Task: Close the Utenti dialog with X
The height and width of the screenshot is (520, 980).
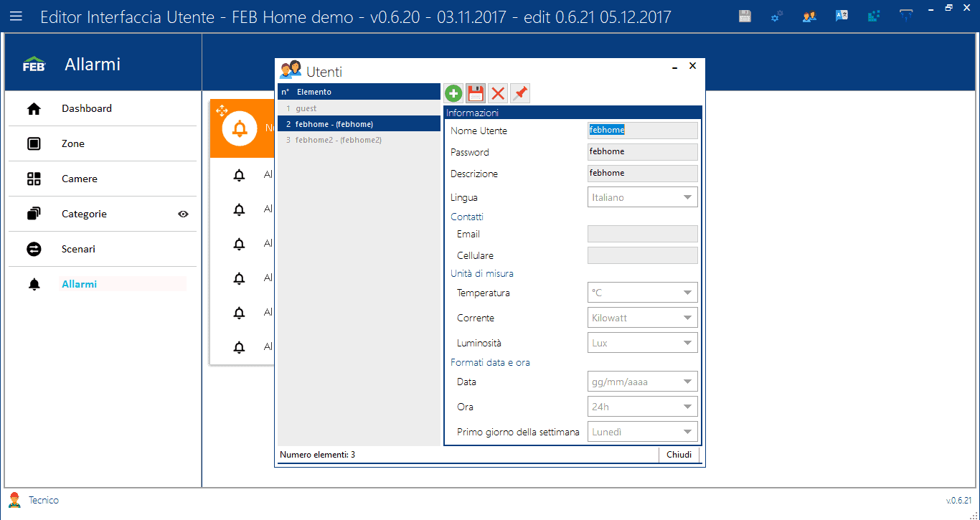Action: (692, 66)
